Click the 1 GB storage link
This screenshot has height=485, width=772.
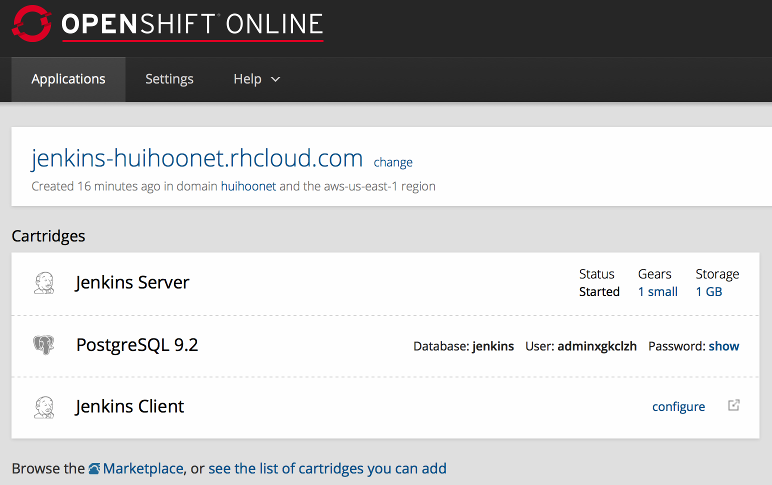pos(708,292)
